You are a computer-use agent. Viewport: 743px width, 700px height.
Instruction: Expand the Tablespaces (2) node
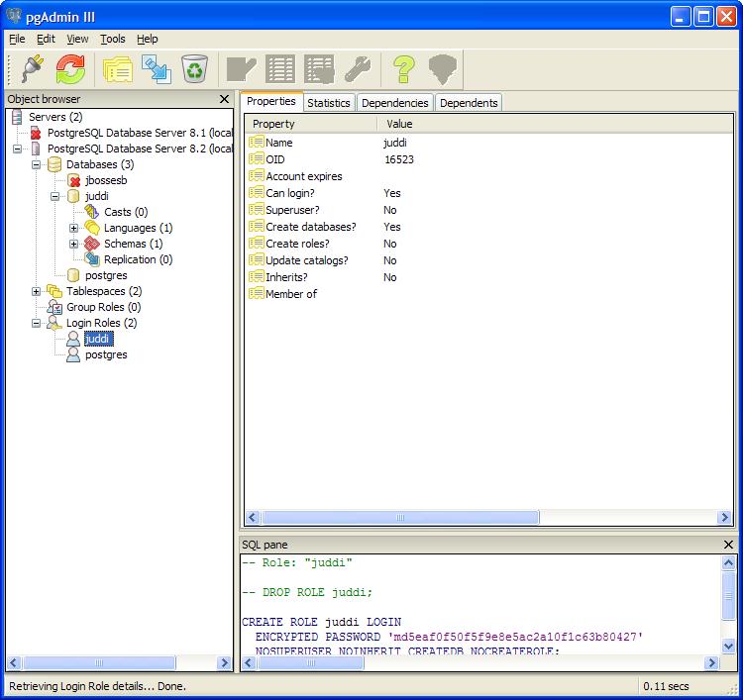(x=36, y=291)
